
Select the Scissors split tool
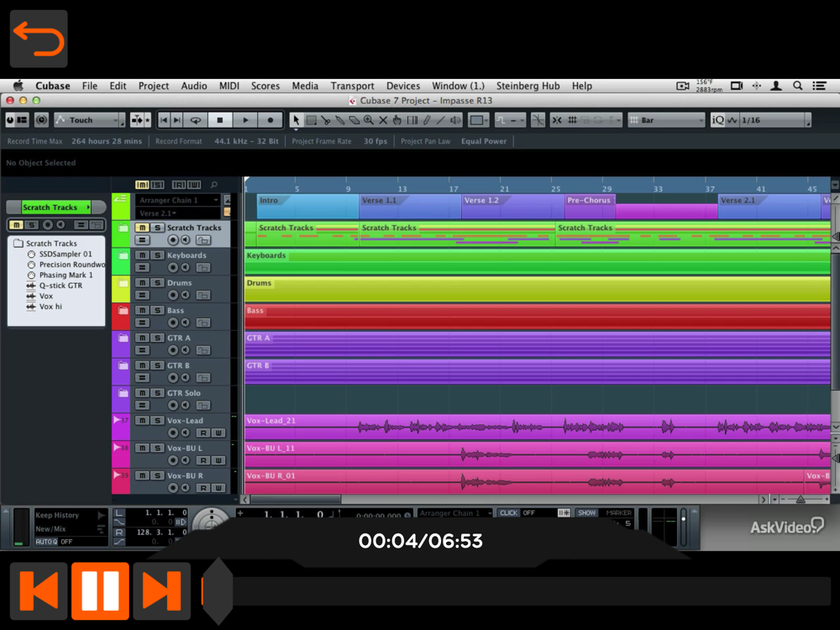[325, 120]
